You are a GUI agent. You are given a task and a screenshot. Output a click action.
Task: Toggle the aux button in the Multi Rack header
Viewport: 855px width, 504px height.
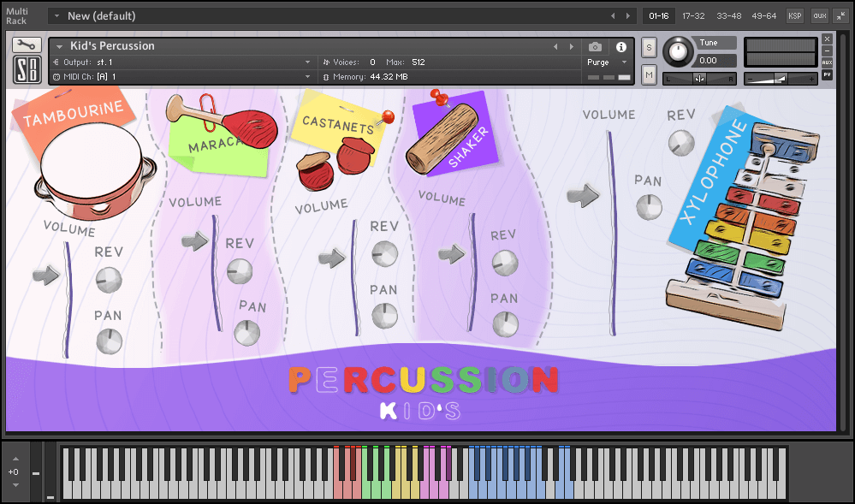(819, 15)
